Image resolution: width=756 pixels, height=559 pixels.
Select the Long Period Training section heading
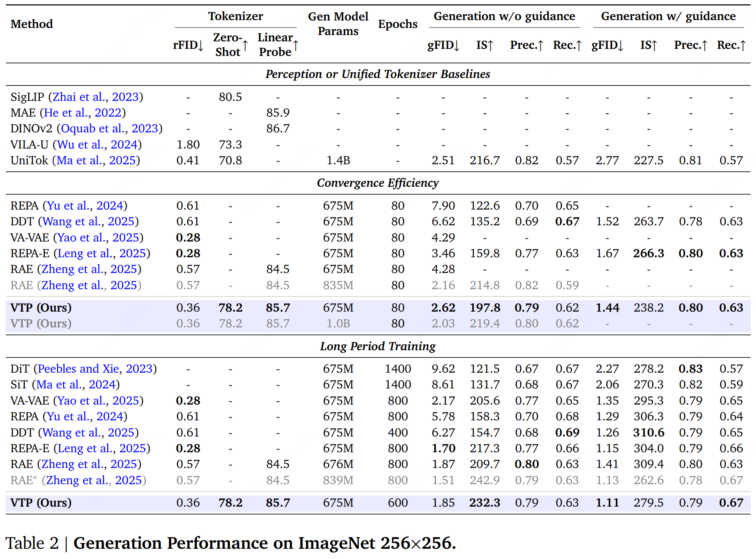coord(378,346)
